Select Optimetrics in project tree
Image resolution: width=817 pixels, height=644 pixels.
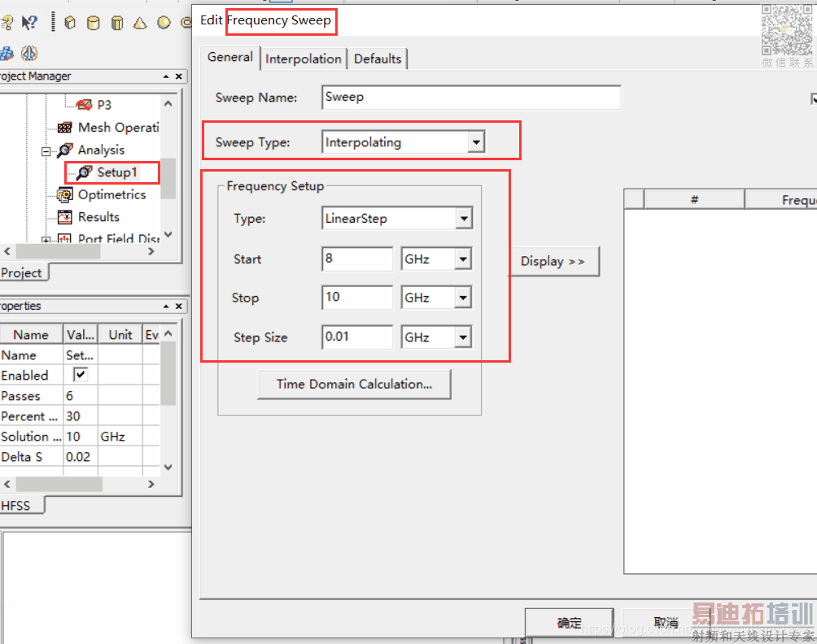111,194
